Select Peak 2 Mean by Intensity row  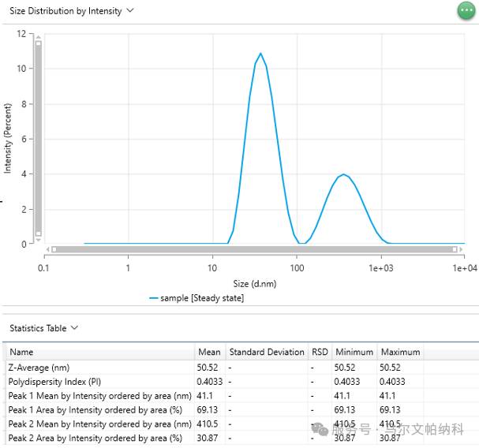tap(242, 424)
